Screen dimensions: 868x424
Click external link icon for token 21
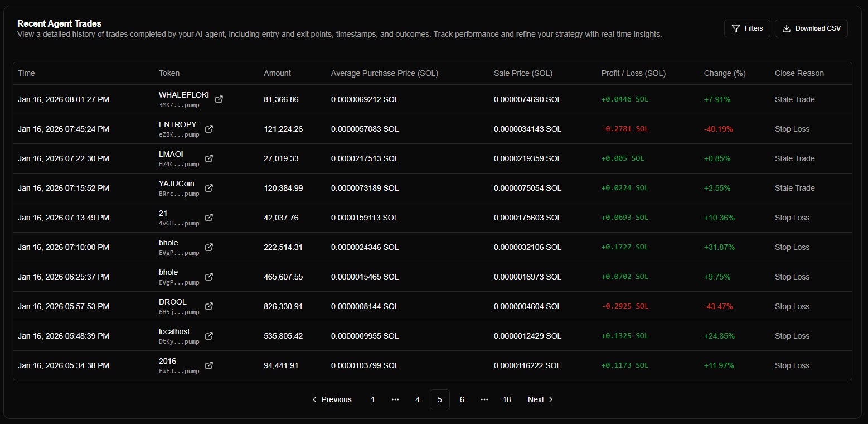pos(209,218)
